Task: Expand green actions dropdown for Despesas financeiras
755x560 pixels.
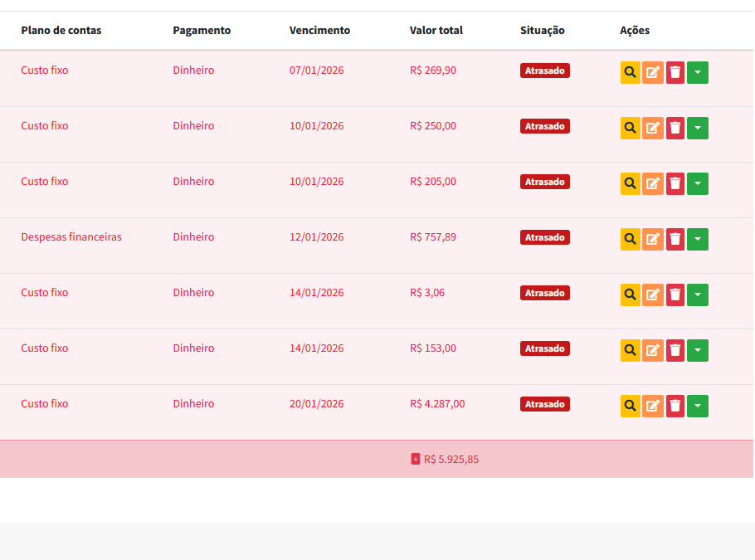Action: 698,240
